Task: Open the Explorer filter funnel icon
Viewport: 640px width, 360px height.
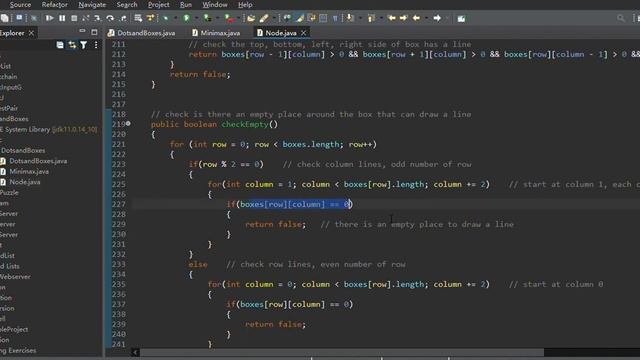Action: tap(83, 45)
